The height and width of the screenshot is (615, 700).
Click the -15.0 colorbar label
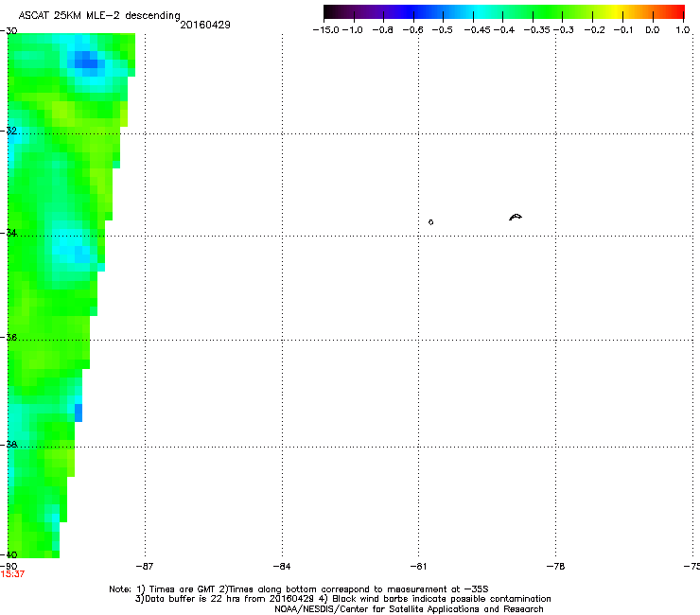tap(326, 30)
